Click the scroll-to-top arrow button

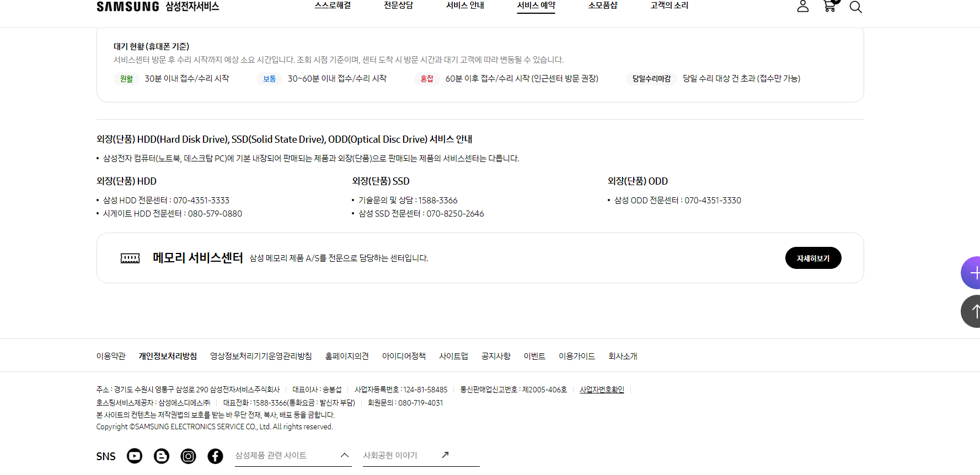pos(971,311)
